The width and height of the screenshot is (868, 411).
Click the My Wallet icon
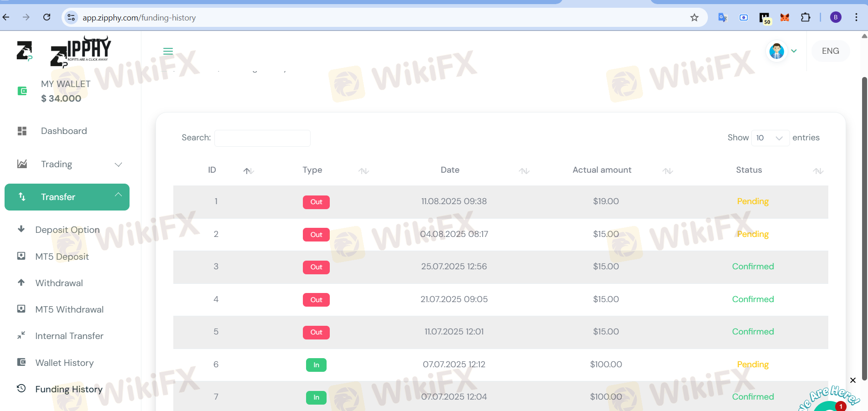22,91
